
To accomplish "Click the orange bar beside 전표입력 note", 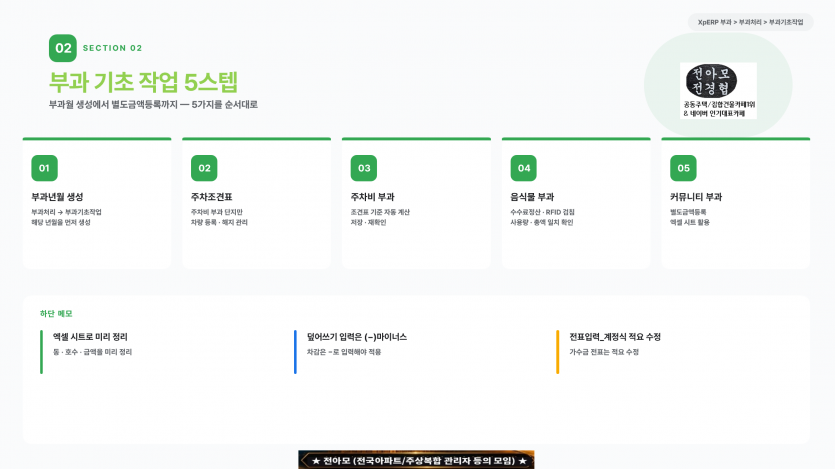I will [x=558, y=352].
